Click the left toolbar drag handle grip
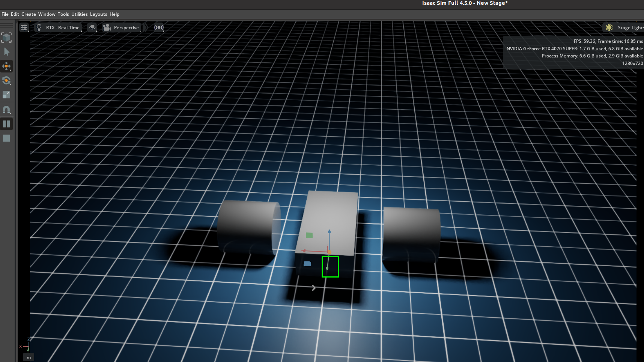The image size is (644, 362). [x=6, y=26]
